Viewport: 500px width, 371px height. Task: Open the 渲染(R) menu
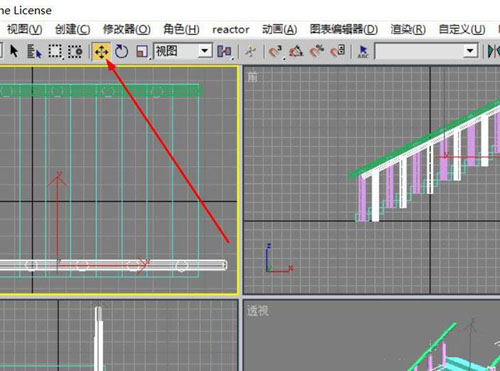[x=408, y=29]
